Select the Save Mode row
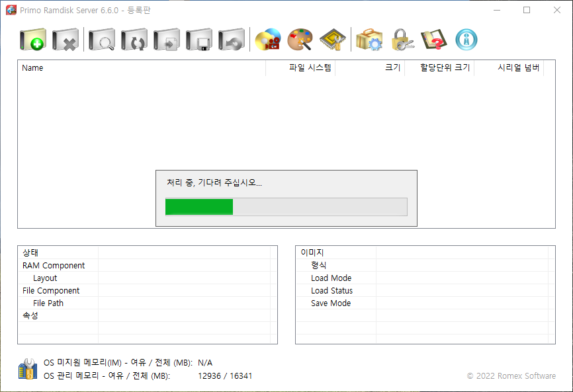The width and height of the screenshot is (573, 392). (x=425, y=303)
